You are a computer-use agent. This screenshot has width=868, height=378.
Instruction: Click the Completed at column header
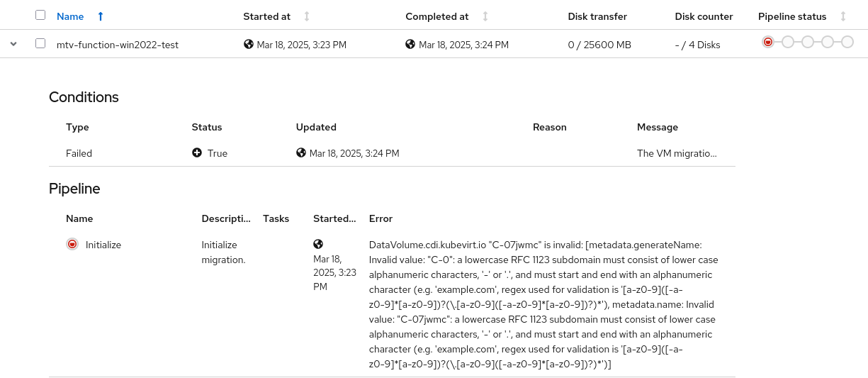pos(436,16)
